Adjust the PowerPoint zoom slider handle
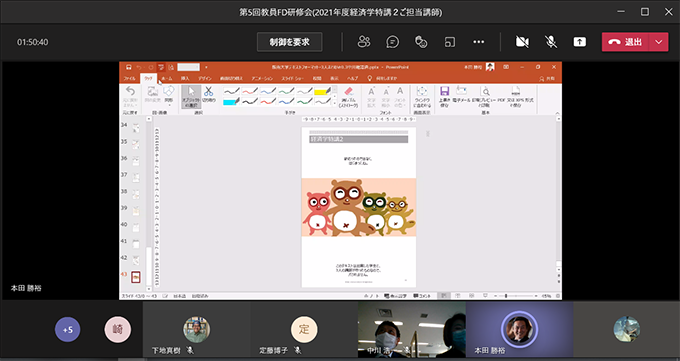The height and width of the screenshot is (361, 680). [x=506, y=296]
